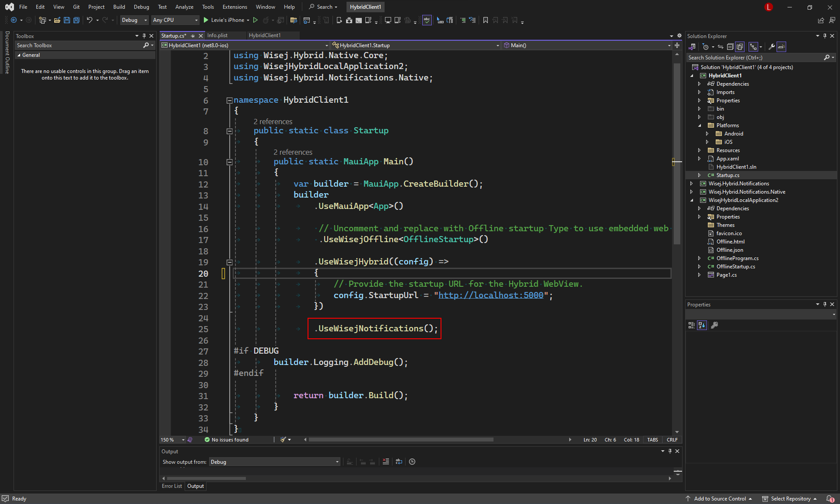The image size is (840, 504).
Task: Toggle file nesting icon in Solution Explorer
Action: click(753, 47)
